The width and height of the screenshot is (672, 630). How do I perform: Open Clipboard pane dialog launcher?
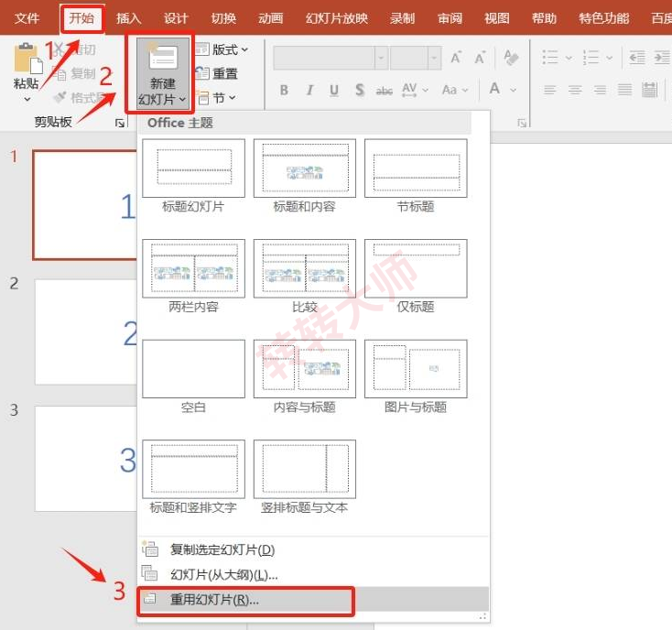click(120, 124)
